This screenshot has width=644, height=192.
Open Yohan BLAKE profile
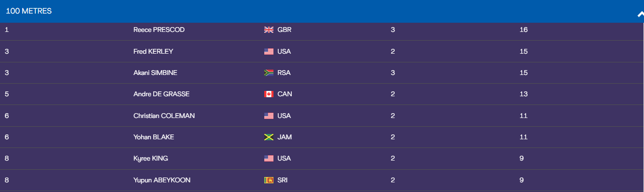click(154, 137)
